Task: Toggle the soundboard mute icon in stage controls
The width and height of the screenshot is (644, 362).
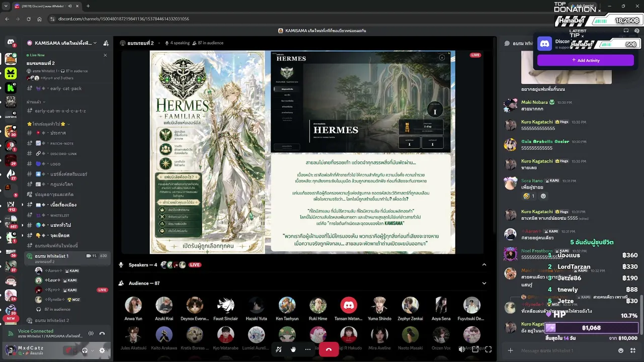Action: [x=278, y=349]
